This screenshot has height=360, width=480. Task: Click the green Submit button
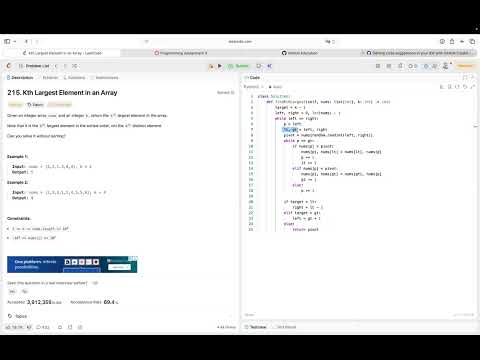click(x=239, y=66)
